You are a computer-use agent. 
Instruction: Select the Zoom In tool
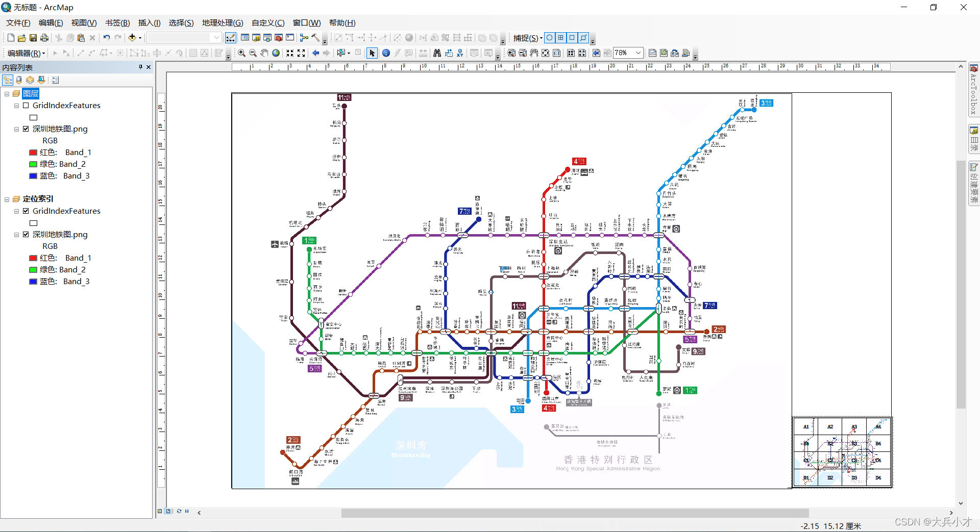[x=241, y=53]
